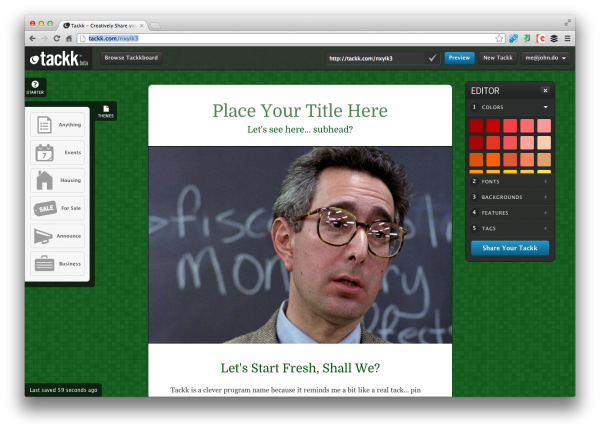Pick the Announce megaphone icon

click(43, 236)
